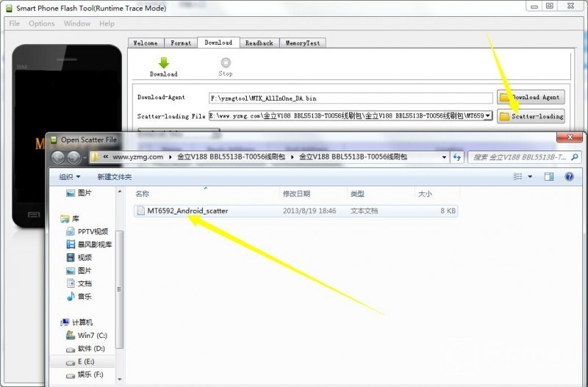Close the Open Scatter File dialog
The height and width of the screenshot is (387, 588).
(x=570, y=137)
